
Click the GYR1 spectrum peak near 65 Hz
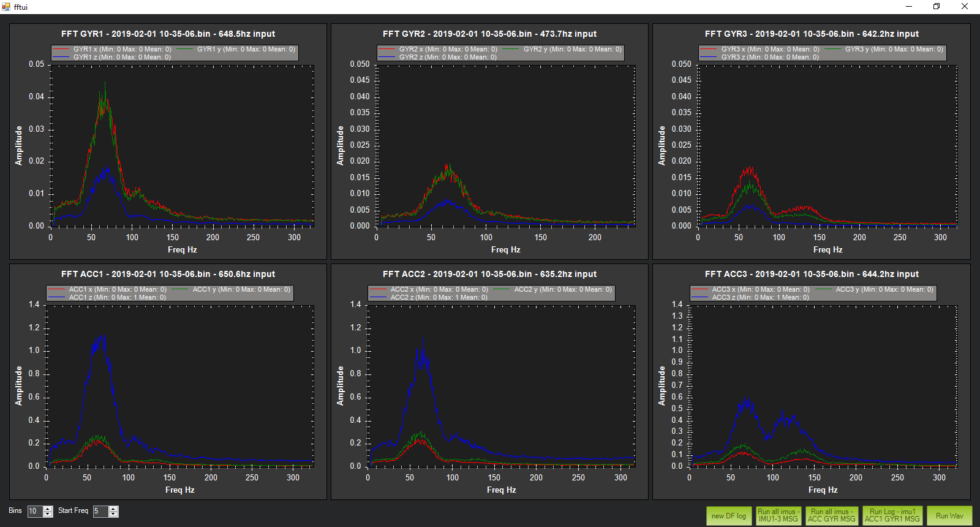105,92
